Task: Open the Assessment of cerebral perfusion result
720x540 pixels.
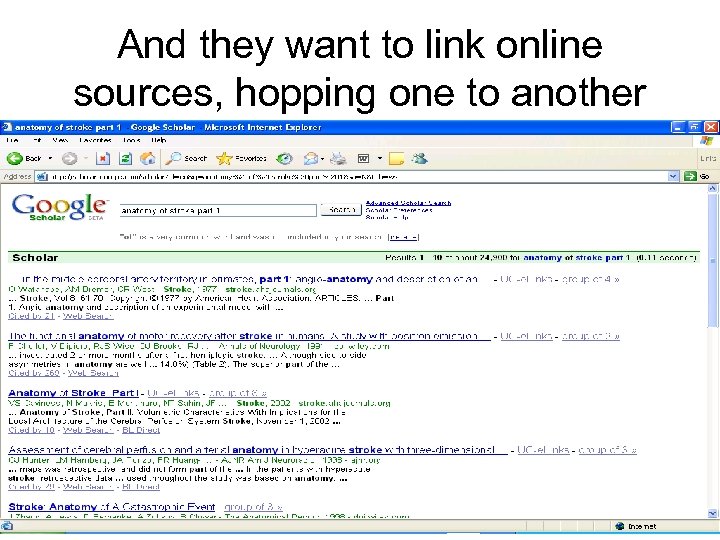Action: 258,450
